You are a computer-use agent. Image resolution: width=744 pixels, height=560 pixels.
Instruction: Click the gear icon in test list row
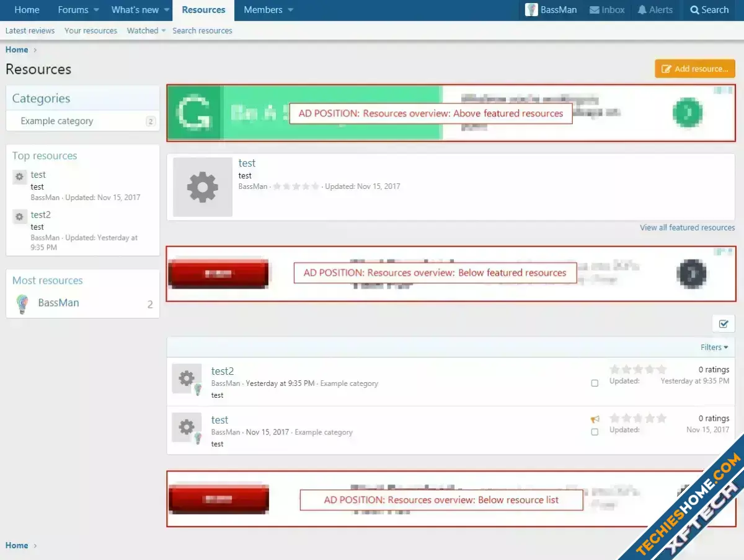[187, 427]
